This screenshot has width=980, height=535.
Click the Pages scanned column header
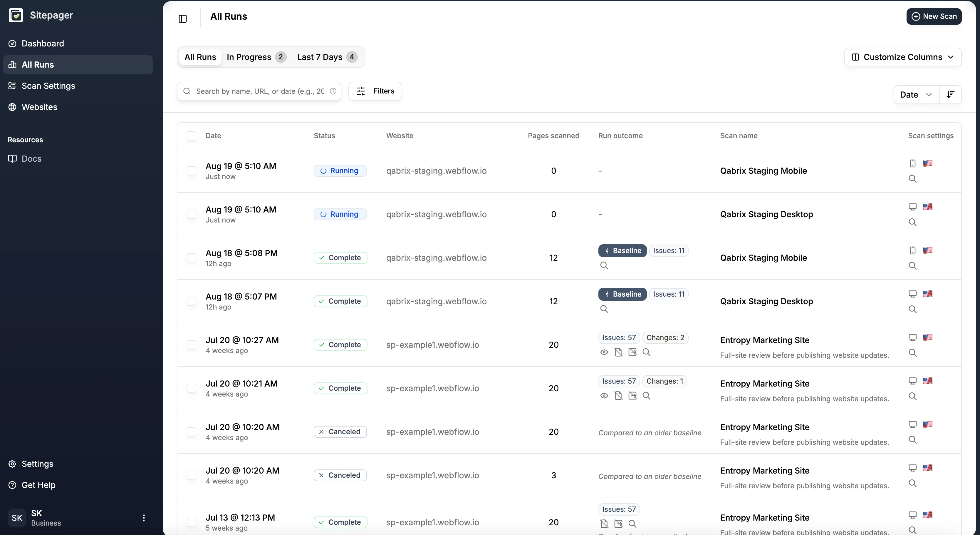pyautogui.click(x=553, y=136)
